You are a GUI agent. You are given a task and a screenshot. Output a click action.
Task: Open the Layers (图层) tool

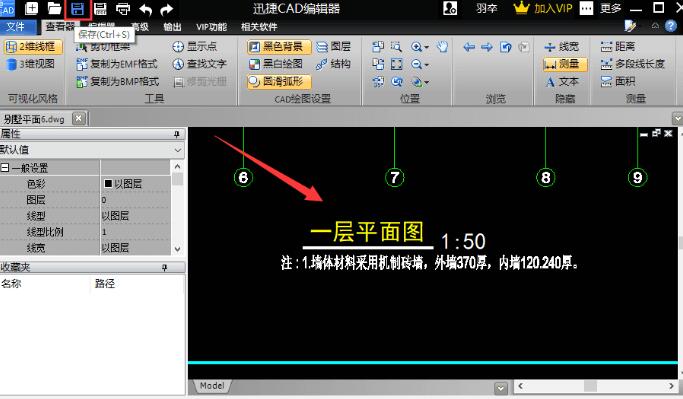pos(334,46)
